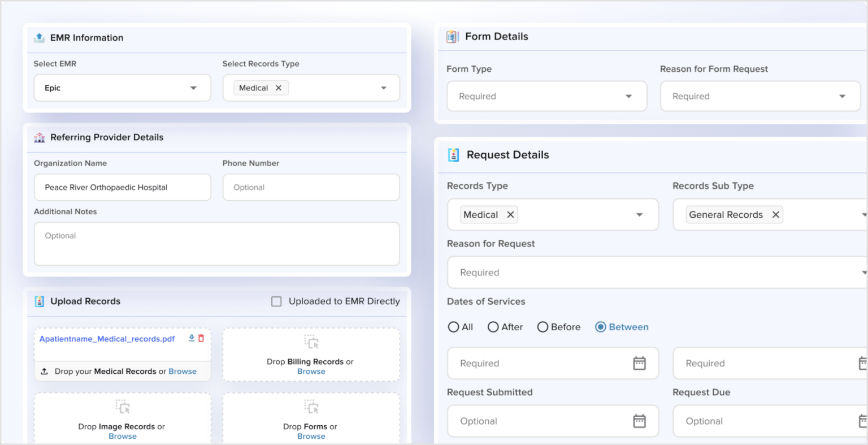Viewport: 868px width, 445px height.
Task: Remove General Records tag from Records Sub Type
Action: coord(776,215)
